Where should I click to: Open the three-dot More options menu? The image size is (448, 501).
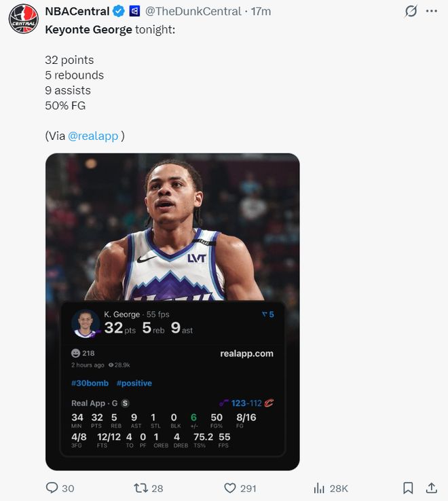pyautogui.click(x=432, y=12)
